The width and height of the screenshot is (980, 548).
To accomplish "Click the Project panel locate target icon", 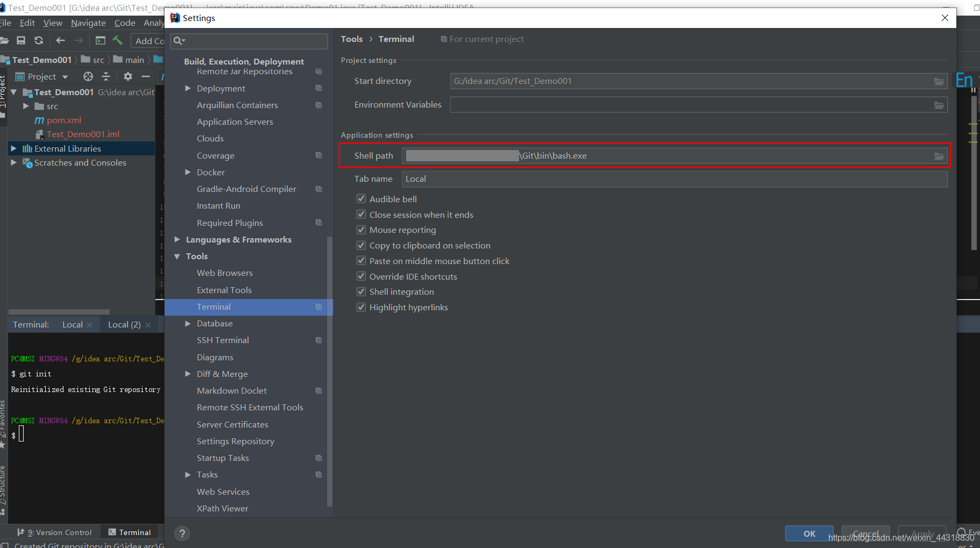I will point(88,76).
